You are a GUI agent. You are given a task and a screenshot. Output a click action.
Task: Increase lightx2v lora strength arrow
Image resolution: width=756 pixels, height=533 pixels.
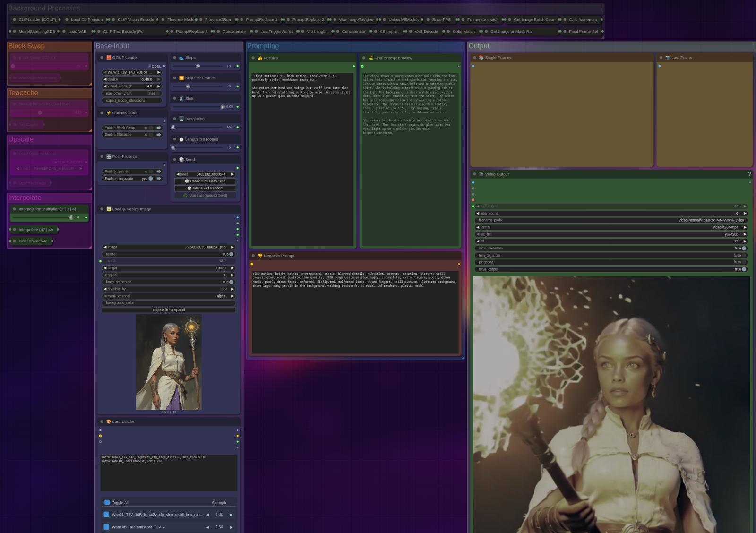[x=231, y=515]
